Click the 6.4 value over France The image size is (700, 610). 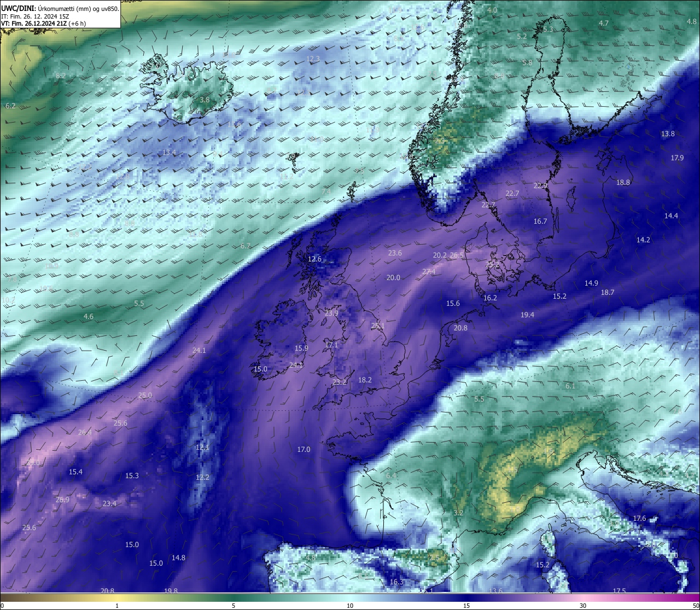coord(391,476)
